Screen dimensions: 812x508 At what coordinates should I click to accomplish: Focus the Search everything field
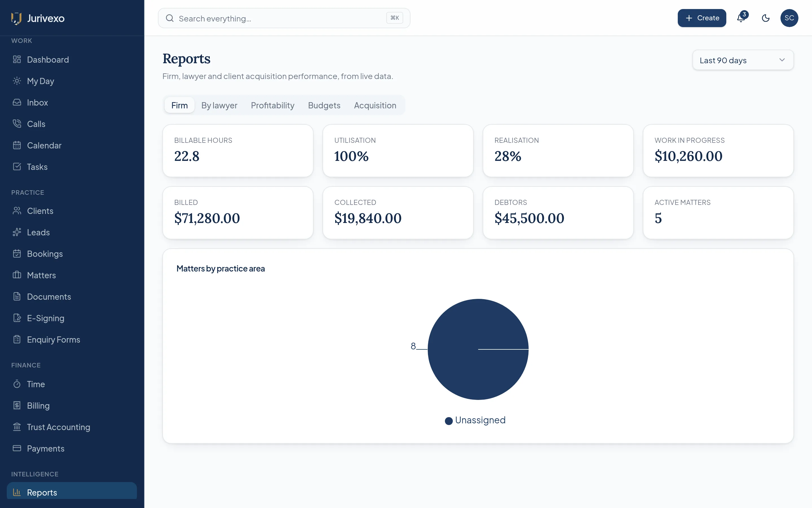[x=284, y=18]
